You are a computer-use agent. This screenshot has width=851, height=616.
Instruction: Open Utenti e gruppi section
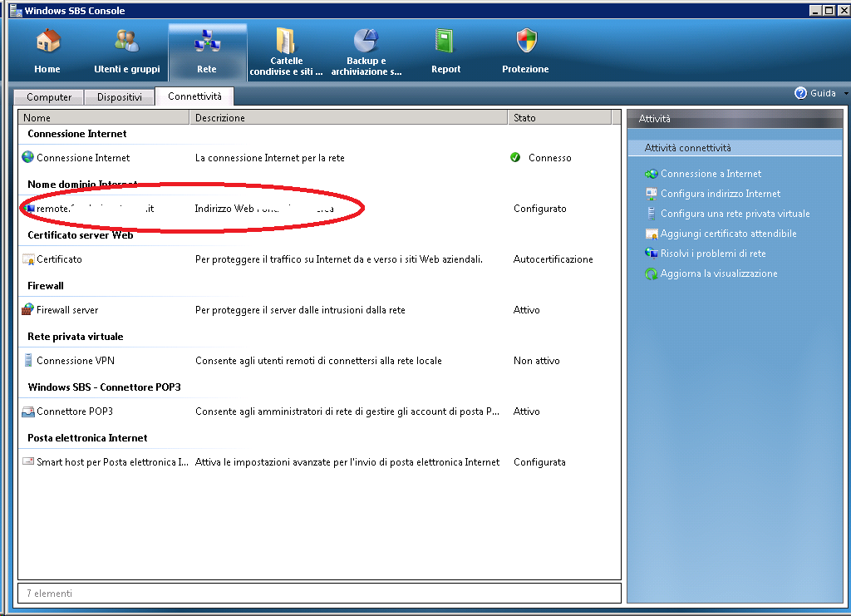point(127,52)
